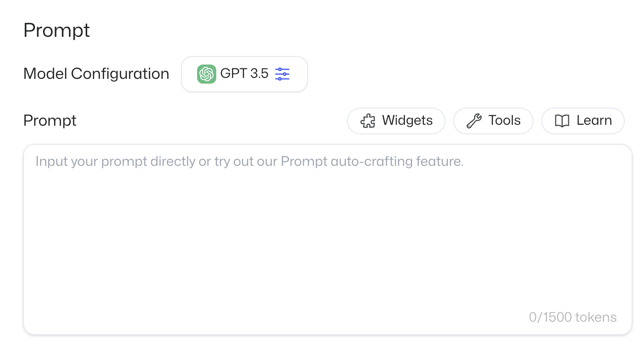Click the large 'Prompt' section heading

(x=56, y=31)
